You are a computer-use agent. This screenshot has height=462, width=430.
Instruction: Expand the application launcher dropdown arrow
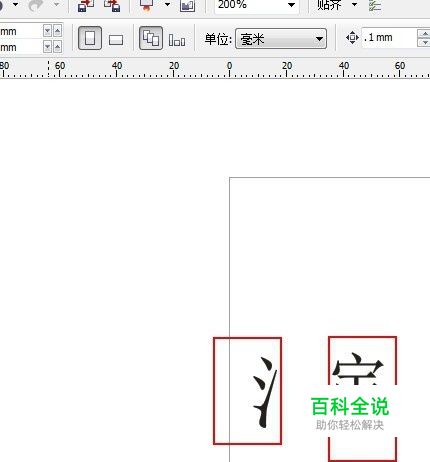tap(168, 4)
